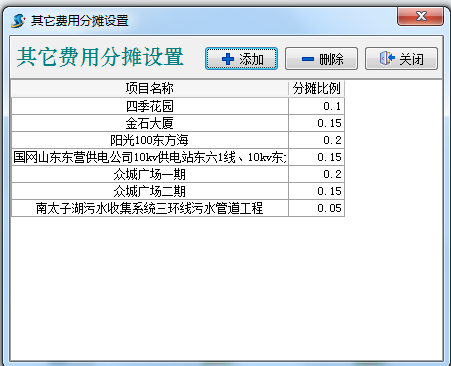Select the 项目名称 column header
Screen dimensions: 451x366
click(150, 89)
